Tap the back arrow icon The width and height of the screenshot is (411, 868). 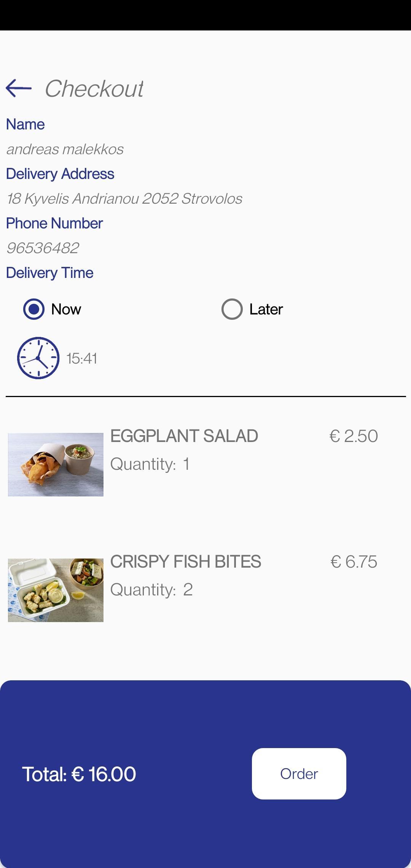click(19, 88)
